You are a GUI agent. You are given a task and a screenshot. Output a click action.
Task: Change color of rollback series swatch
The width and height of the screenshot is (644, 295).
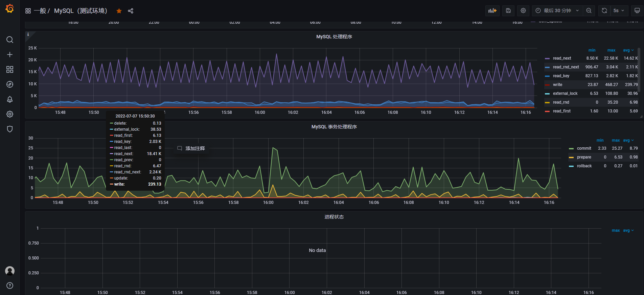[571, 166]
